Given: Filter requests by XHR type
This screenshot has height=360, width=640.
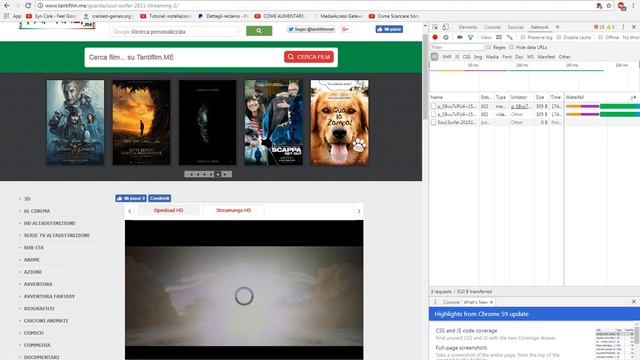Looking at the screenshot, I should click(x=447, y=57).
